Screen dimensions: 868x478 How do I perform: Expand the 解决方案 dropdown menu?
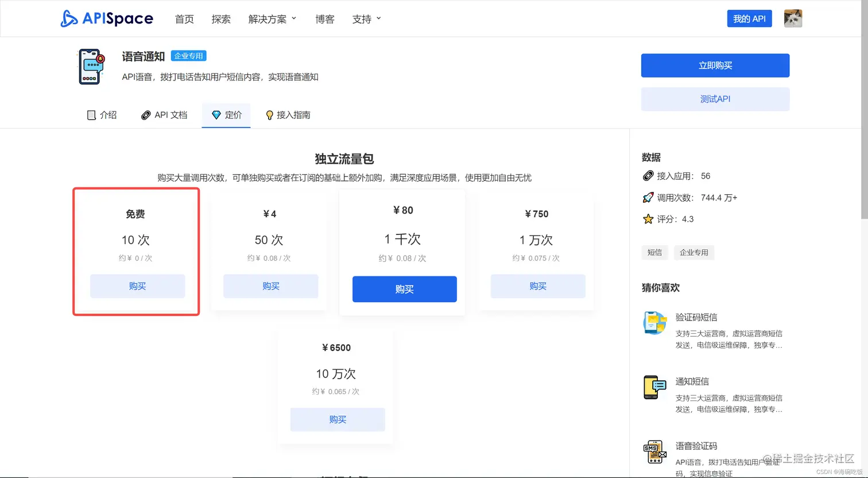point(272,18)
